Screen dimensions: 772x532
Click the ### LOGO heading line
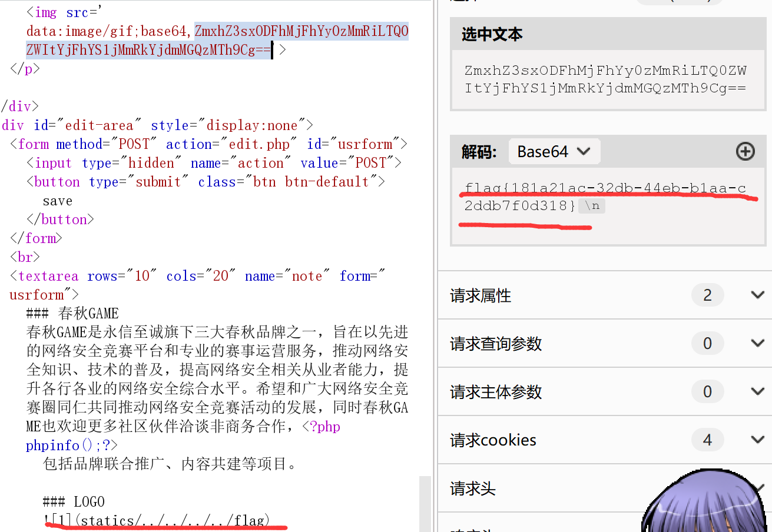tap(74, 502)
